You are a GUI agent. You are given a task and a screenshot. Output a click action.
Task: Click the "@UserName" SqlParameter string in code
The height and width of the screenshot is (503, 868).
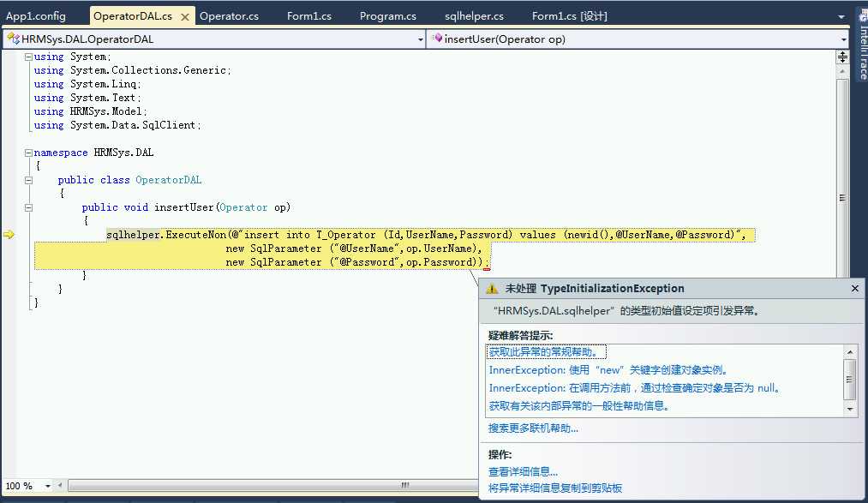367,249
